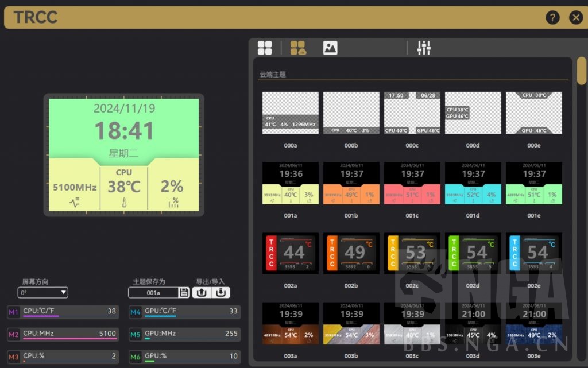The image size is (588, 368).
Task: Open the sliders settings panel icon
Action: point(424,48)
